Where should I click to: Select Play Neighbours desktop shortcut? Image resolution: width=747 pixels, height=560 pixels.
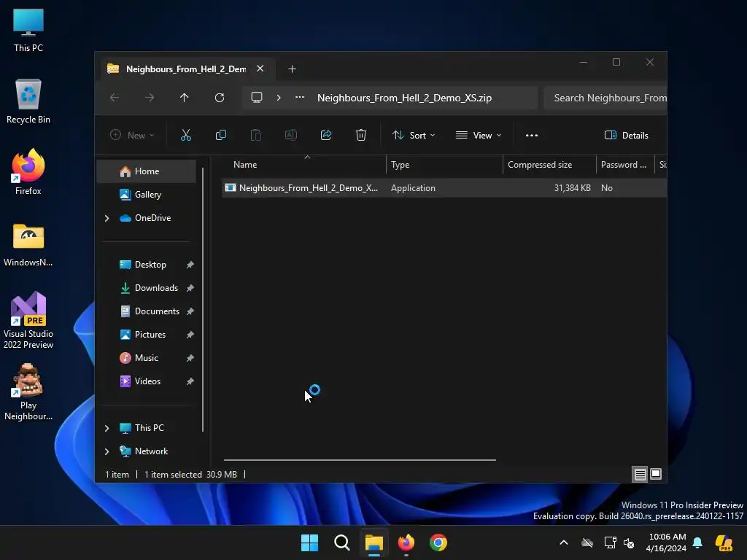pos(28,392)
